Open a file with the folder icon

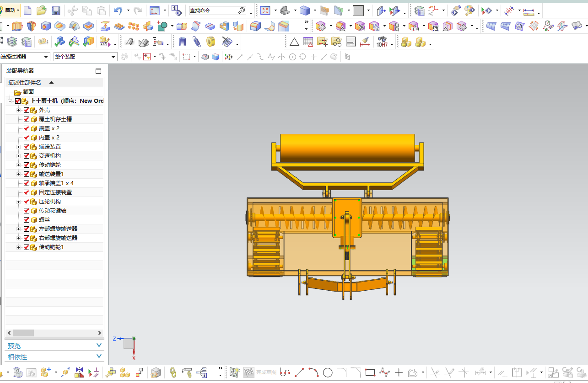coord(41,10)
